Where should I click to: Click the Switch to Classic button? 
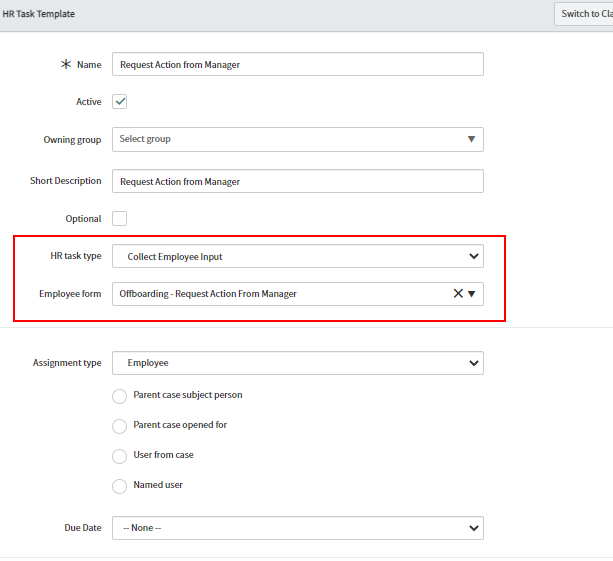point(584,14)
